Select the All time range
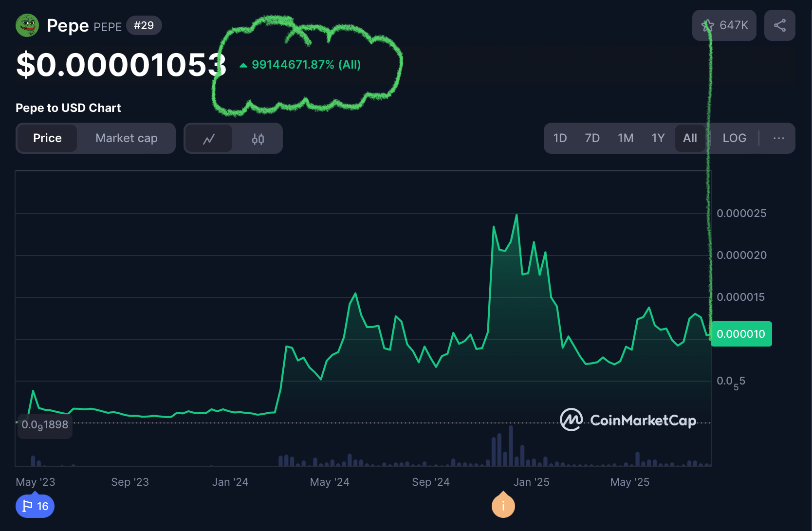Screen dimensions: 812x531 [690, 138]
